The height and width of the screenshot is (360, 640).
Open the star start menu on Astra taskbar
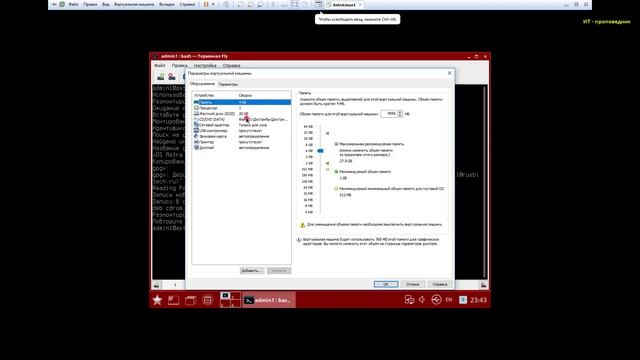click(157, 300)
